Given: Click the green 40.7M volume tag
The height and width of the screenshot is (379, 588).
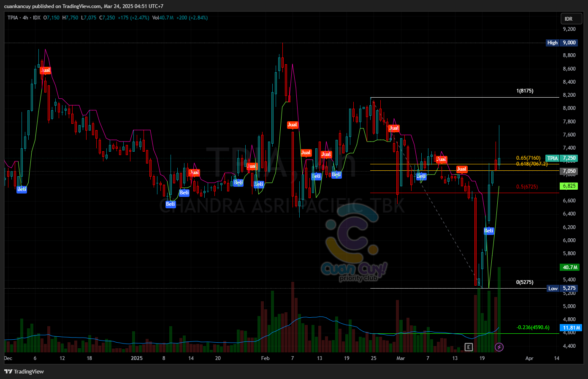Looking at the screenshot, I should pos(570,267).
